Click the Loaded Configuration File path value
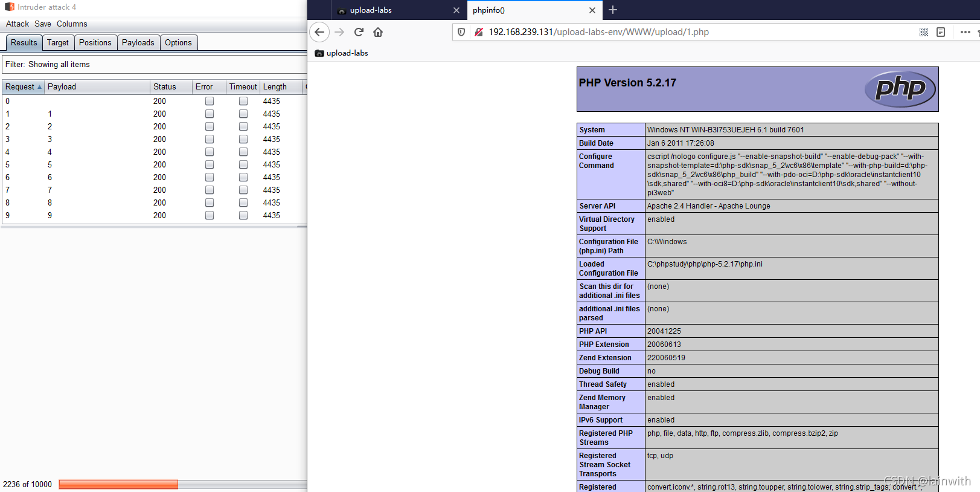 [705, 264]
